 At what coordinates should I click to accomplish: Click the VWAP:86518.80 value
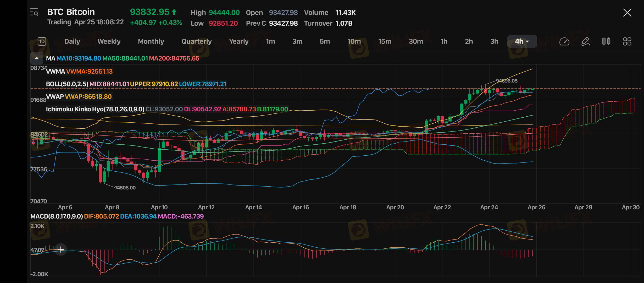(88, 97)
